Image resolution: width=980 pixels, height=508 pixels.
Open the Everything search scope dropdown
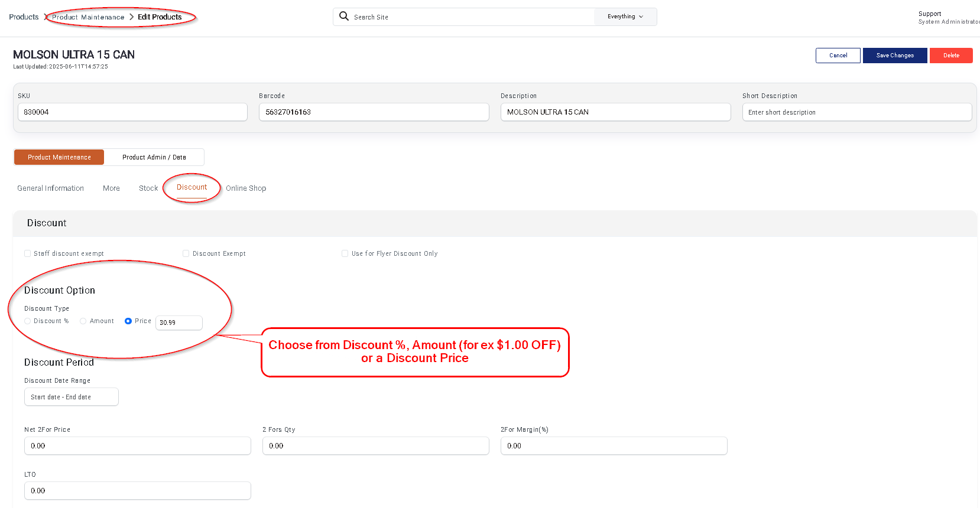625,17
